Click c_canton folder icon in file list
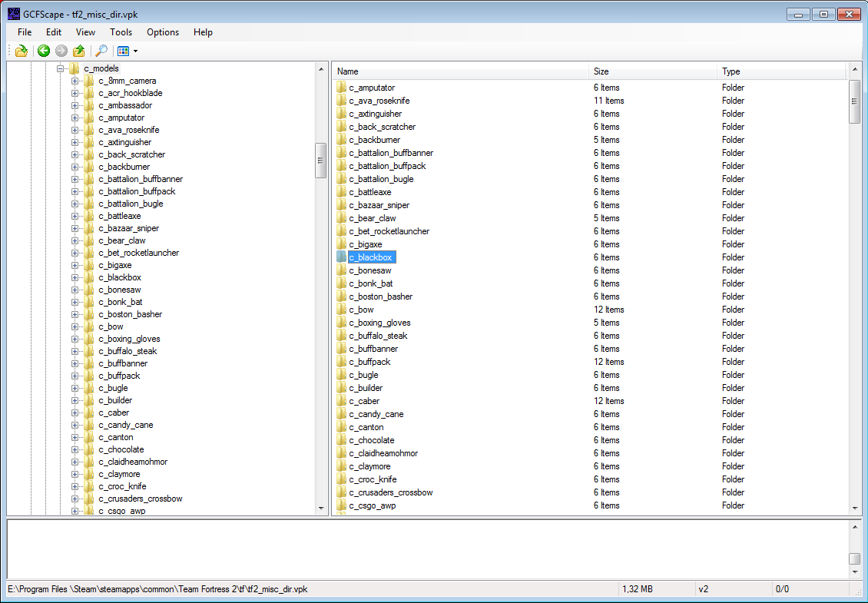Viewport: 868px width, 603px height. pos(341,427)
